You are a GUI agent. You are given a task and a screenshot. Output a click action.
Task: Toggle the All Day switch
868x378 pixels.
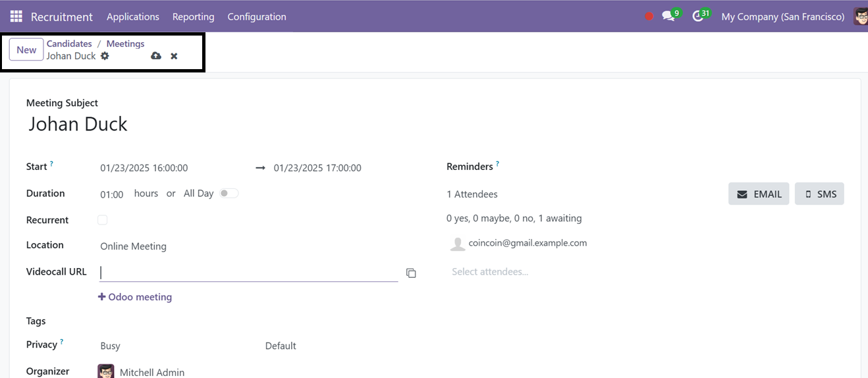[x=229, y=194]
